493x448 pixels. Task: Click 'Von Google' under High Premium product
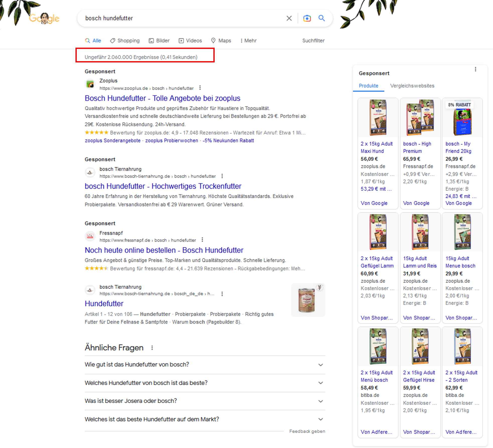416,203
